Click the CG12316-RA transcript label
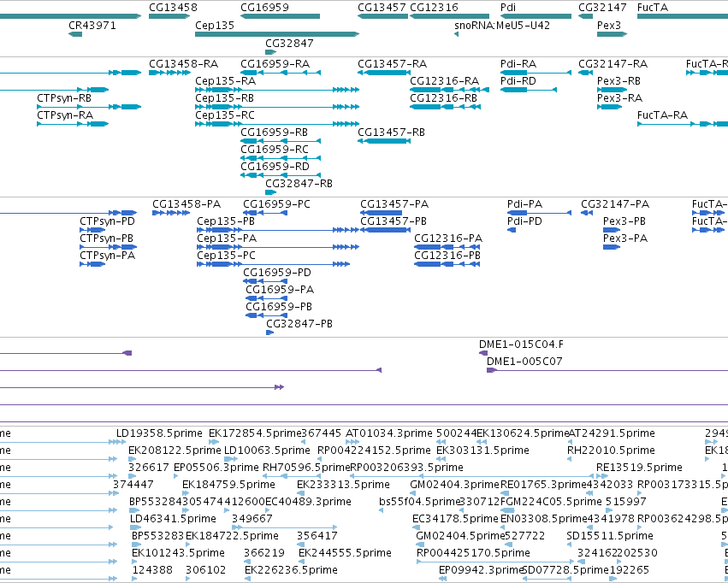This screenshot has width=728, height=583. point(444,80)
